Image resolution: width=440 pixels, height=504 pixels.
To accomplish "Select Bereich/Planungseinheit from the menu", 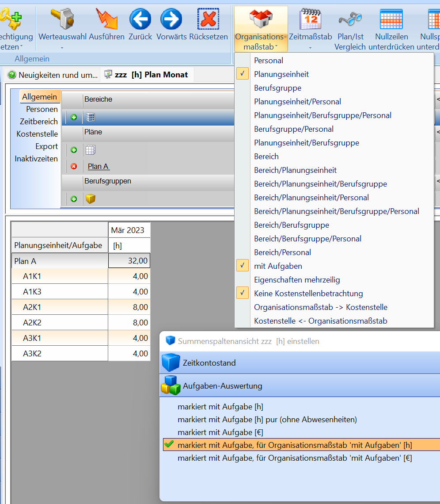I will 295,170.
